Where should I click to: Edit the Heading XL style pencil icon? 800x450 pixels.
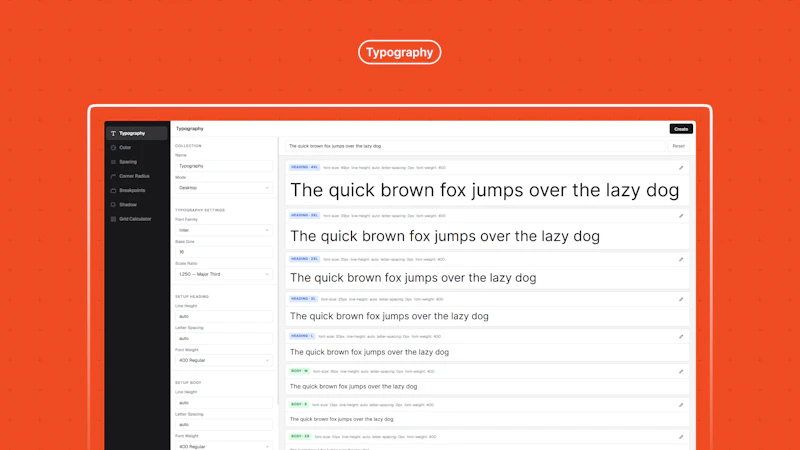pos(681,299)
